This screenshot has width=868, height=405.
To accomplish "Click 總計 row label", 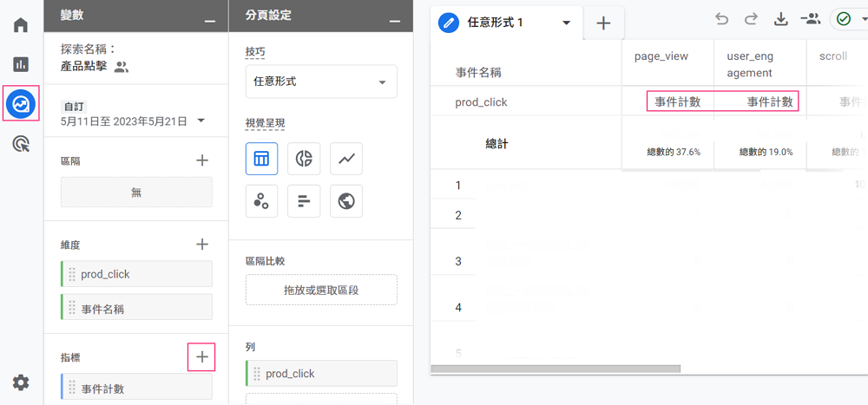I will click(496, 145).
